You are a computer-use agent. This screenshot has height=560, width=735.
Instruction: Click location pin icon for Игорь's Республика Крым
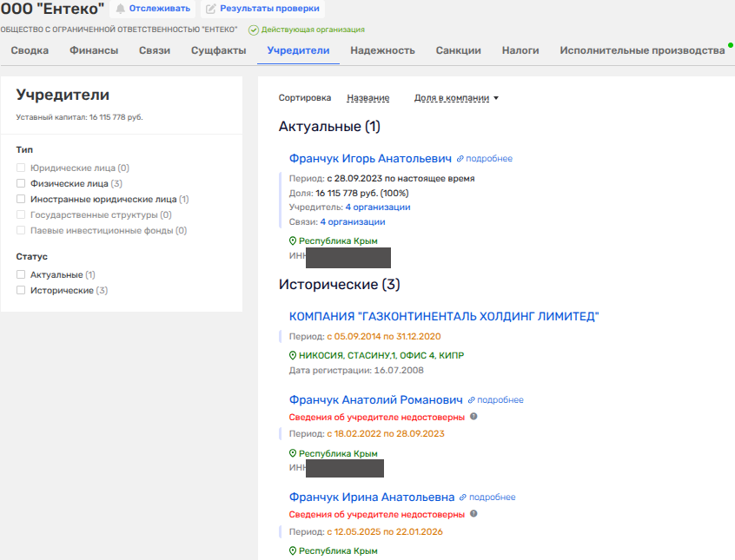pos(293,240)
